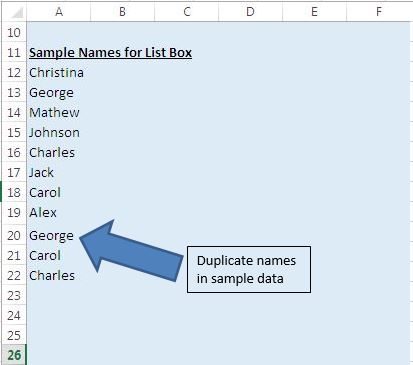Select row 20 header
Image resolution: width=413 pixels, height=365 pixels.
(x=14, y=235)
